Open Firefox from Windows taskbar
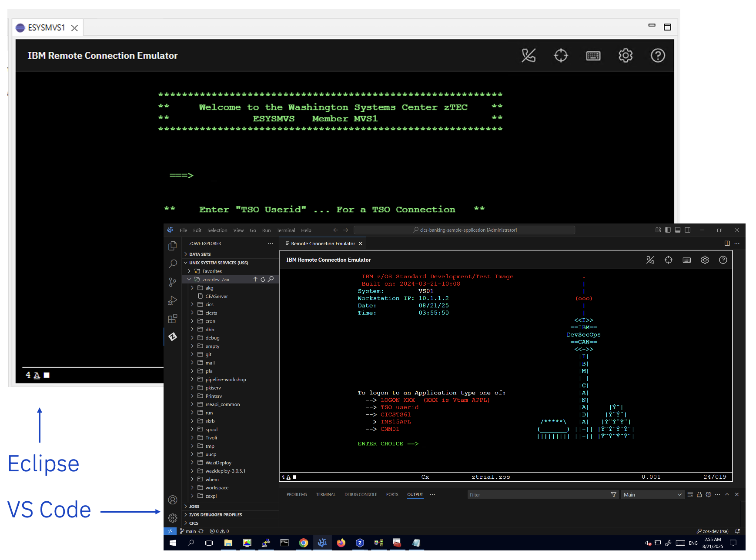Viewport: 756px width, 560px height. [341, 543]
